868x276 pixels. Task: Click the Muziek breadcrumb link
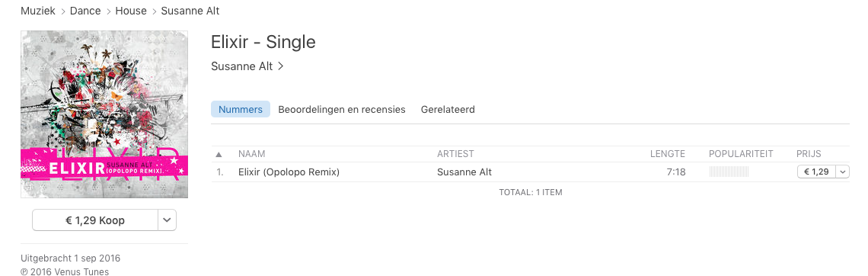38,11
